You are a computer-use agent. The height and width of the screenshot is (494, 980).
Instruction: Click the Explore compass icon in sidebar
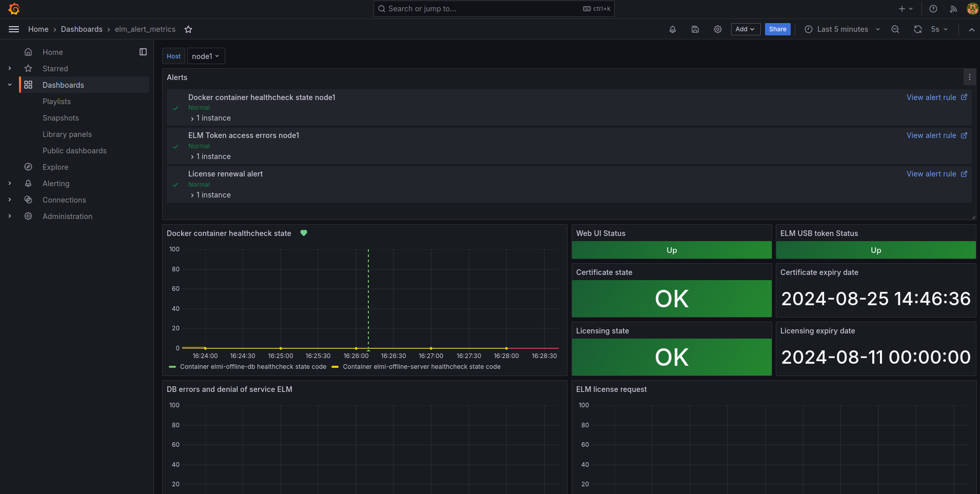pos(28,167)
